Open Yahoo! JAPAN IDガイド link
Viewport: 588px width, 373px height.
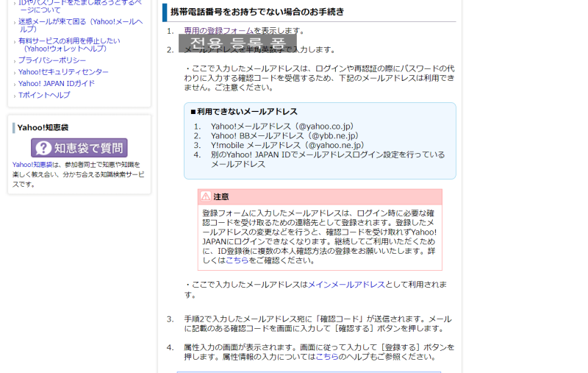57,83
